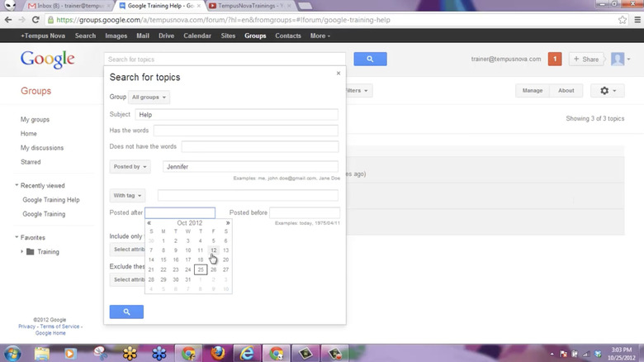
Task: Open Drive in the Google bar
Action: 166,36
